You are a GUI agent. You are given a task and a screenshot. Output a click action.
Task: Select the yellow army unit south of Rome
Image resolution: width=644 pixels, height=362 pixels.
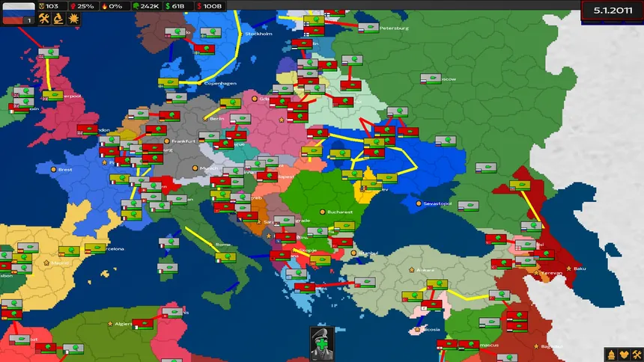(x=226, y=257)
